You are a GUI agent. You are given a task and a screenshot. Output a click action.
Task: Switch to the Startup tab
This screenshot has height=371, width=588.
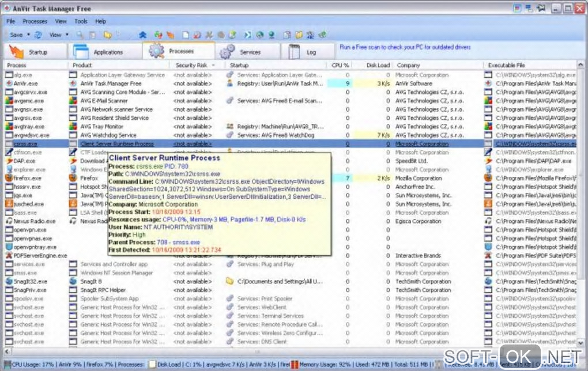(x=35, y=52)
